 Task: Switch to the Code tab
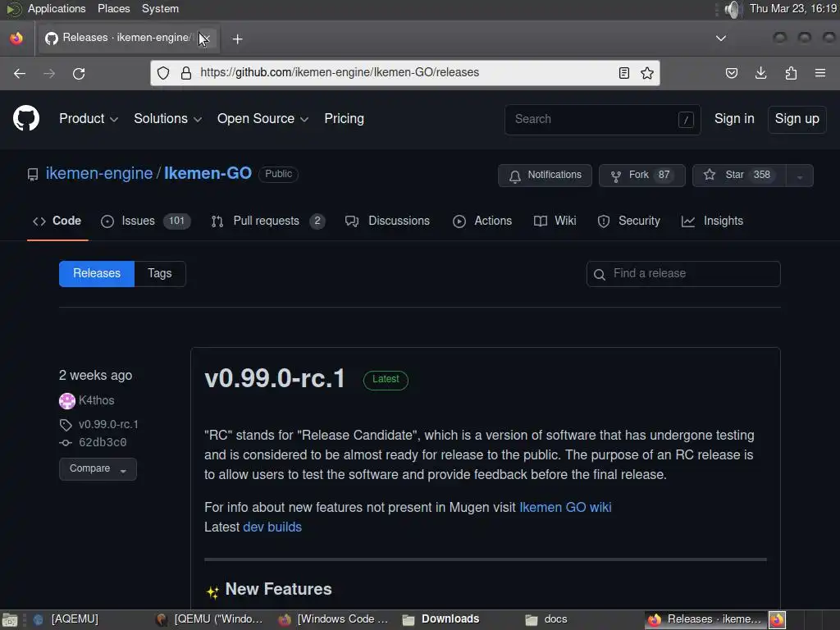pos(57,221)
